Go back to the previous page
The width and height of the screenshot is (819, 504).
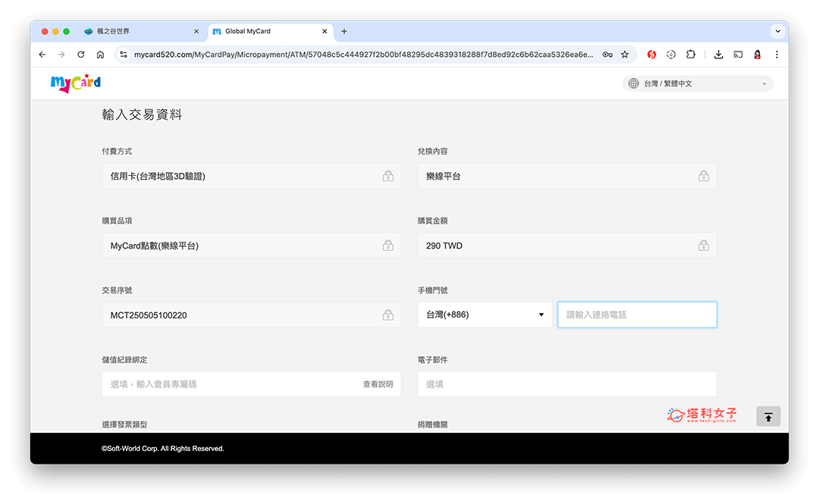[x=42, y=55]
